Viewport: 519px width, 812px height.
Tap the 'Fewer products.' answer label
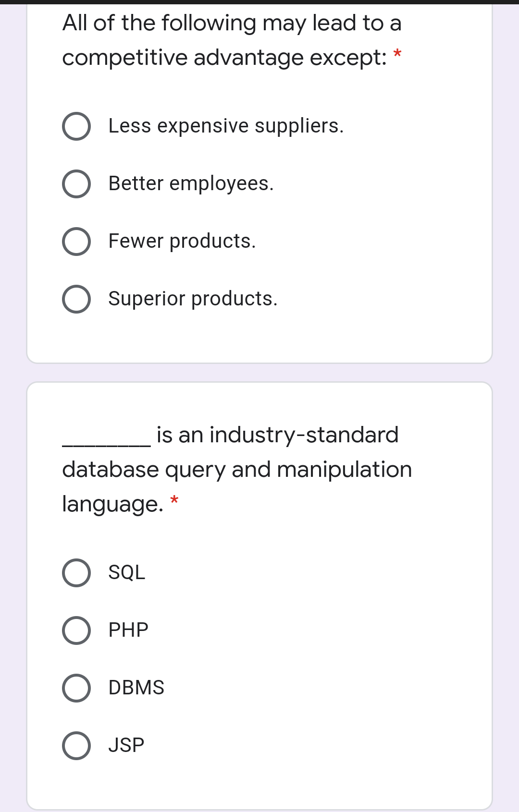point(182,242)
